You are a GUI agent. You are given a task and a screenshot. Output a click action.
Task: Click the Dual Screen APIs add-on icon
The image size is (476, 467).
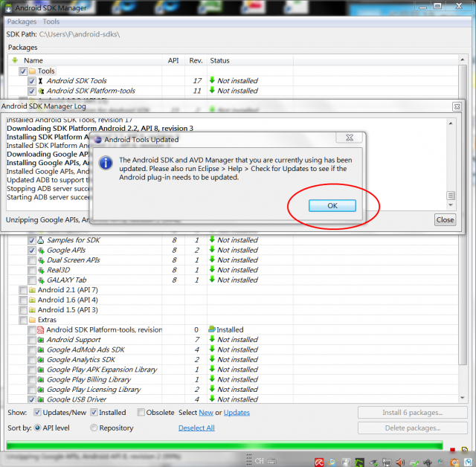tap(41, 261)
